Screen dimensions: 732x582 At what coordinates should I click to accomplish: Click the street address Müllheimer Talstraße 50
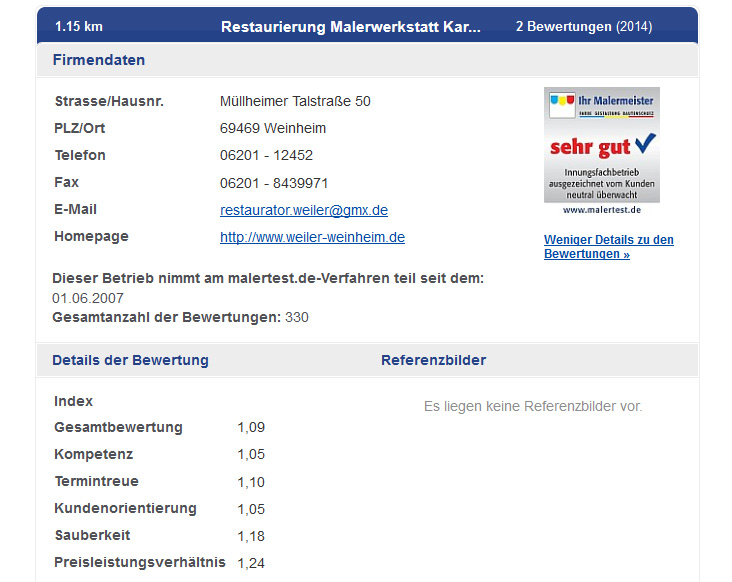295,102
